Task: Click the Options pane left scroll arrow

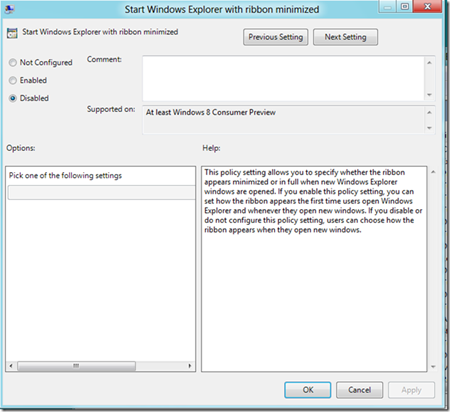Action: click(11, 366)
